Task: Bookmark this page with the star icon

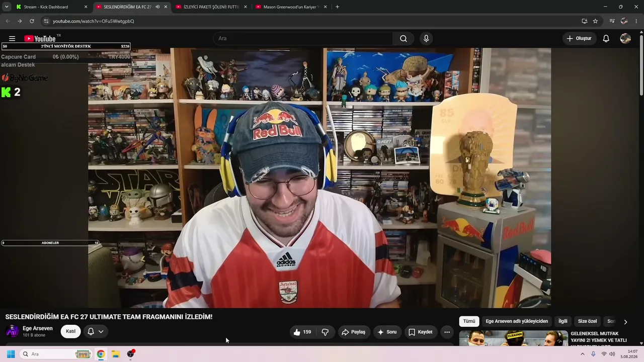Action: coord(595,21)
